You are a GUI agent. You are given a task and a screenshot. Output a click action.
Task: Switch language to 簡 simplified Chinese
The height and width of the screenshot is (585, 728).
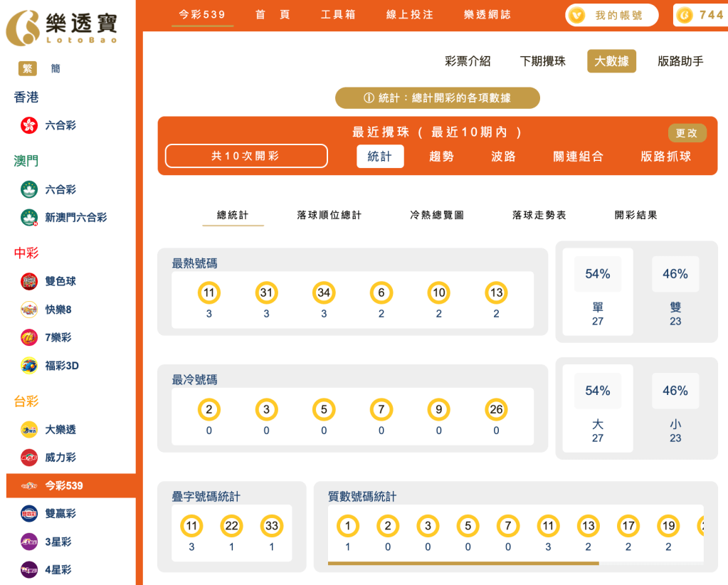(x=56, y=69)
